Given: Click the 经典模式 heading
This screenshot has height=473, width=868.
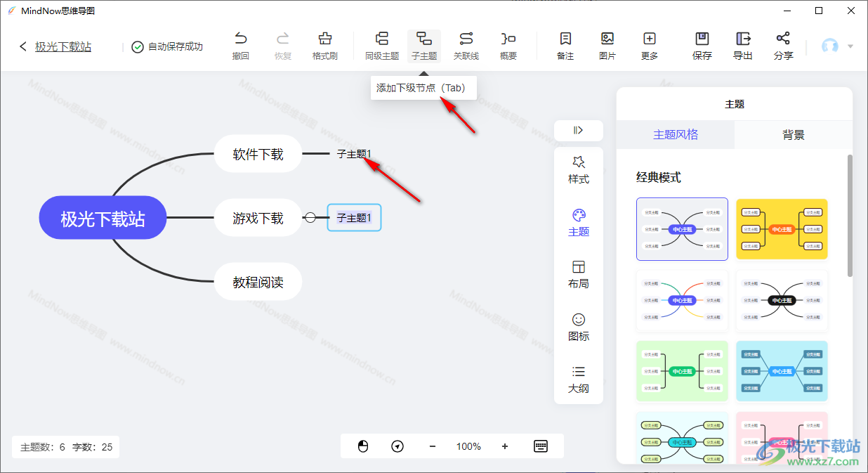Looking at the screenshot, I should [x=659, y=177].
